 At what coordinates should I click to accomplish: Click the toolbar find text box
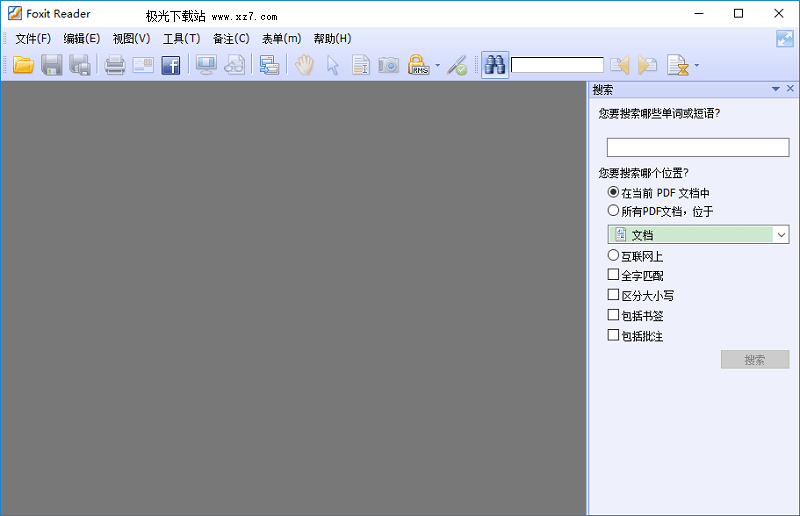coord(557,65)
